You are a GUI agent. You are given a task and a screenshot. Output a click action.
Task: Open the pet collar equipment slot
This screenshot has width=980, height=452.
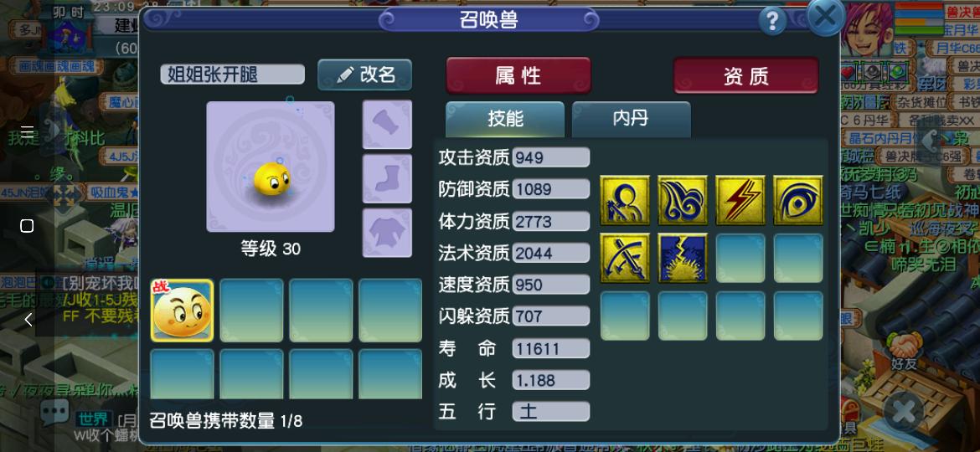[387, 124]
